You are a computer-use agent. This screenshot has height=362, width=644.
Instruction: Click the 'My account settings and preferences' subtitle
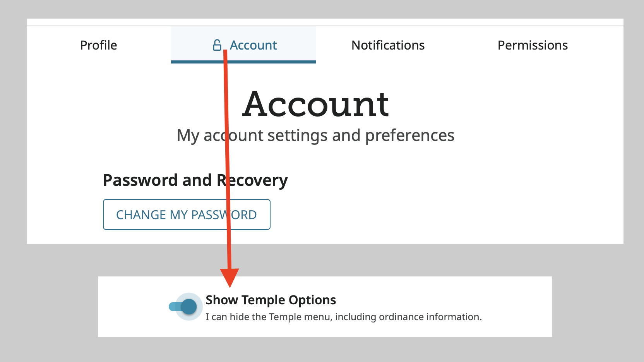[x=315, y=136]
